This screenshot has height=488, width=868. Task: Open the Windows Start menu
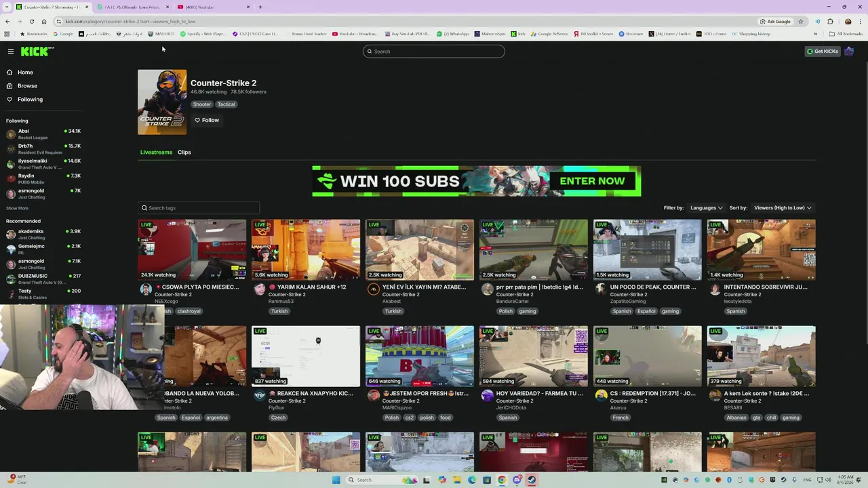[x=336, y=480]
